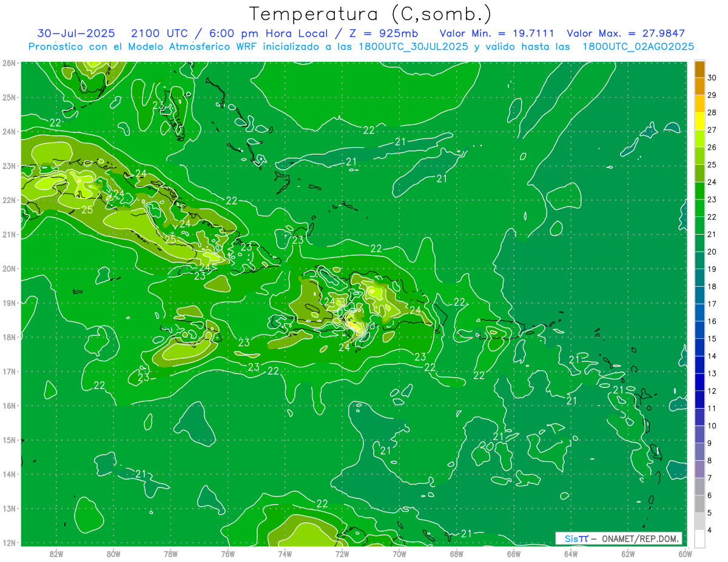Click the title "Temperatura (C,somb.)"
The width and height of the screenshot is (728, 562).
coord(370,14)
